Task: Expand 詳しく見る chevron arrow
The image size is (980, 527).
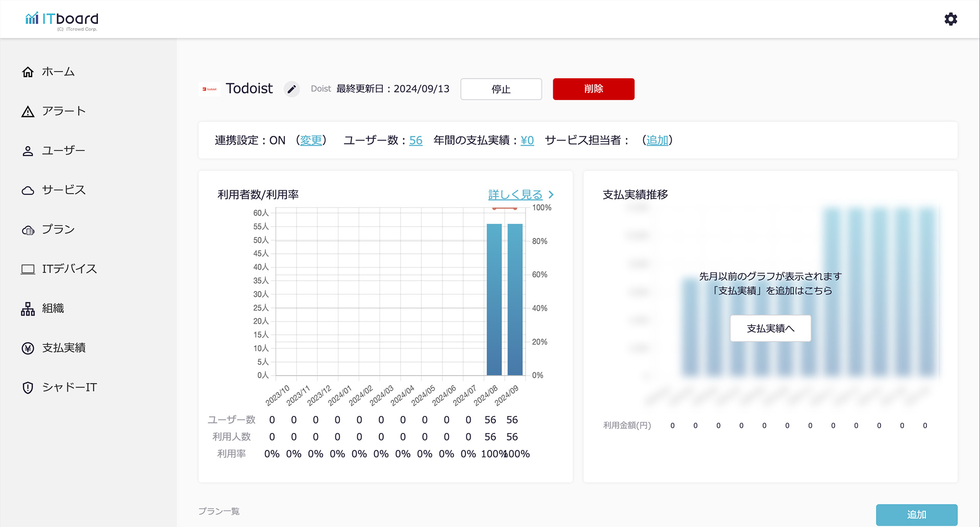Action: pos(551,195)
